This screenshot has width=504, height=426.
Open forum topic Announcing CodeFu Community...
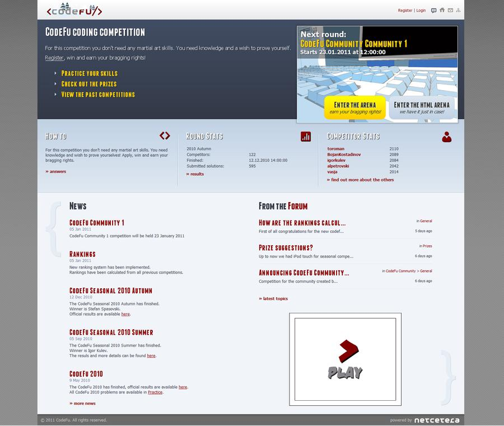(304, 273)
